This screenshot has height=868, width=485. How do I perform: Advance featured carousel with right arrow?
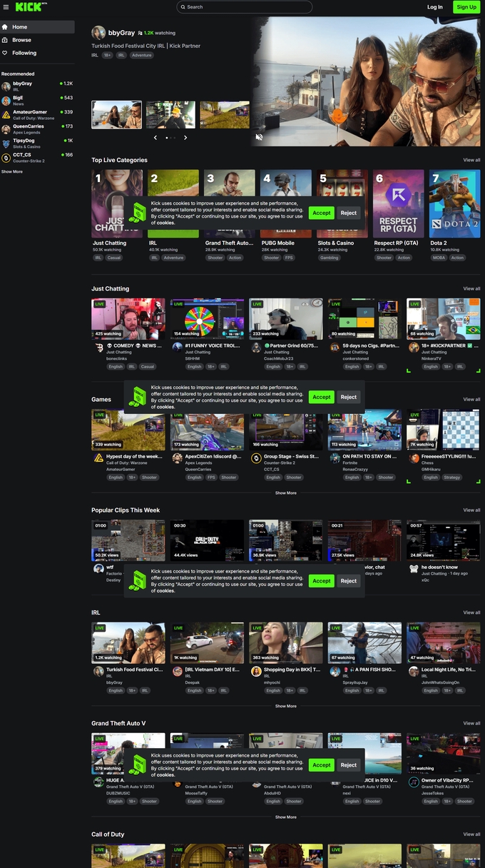[185, 138]
